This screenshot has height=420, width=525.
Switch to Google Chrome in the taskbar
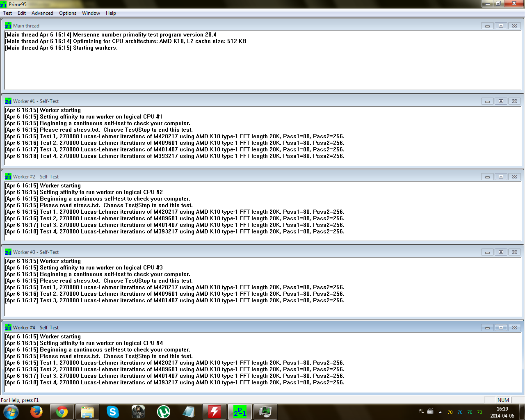[x=62, y=412]
